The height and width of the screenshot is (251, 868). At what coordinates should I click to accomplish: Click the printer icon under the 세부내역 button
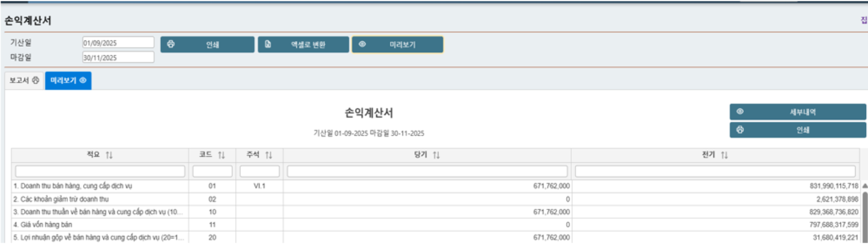click(x=739, y=130)
